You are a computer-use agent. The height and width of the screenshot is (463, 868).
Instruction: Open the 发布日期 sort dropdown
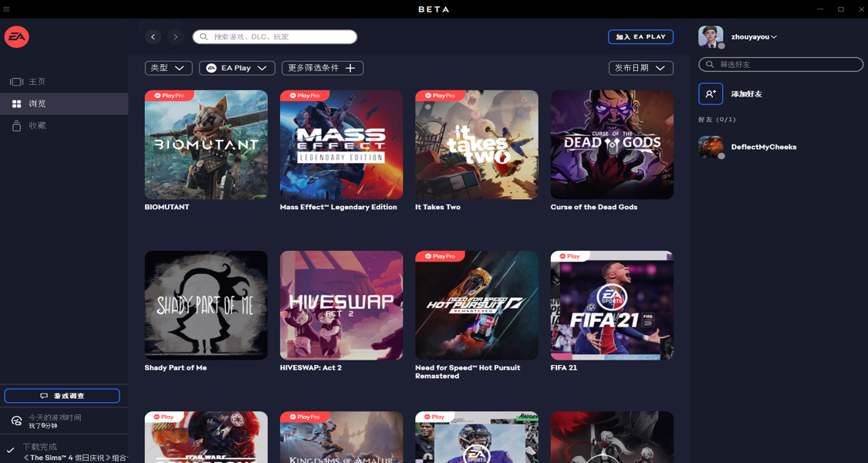(x=640, y=68)
